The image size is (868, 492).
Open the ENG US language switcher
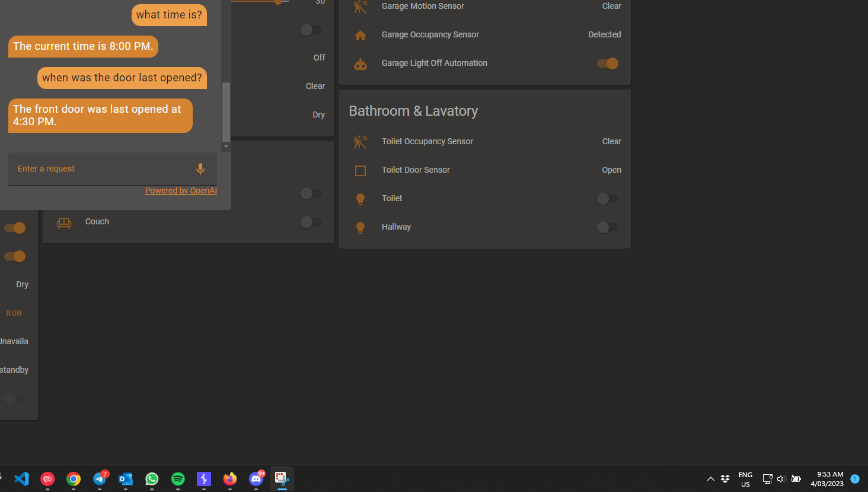coord(745,478)
